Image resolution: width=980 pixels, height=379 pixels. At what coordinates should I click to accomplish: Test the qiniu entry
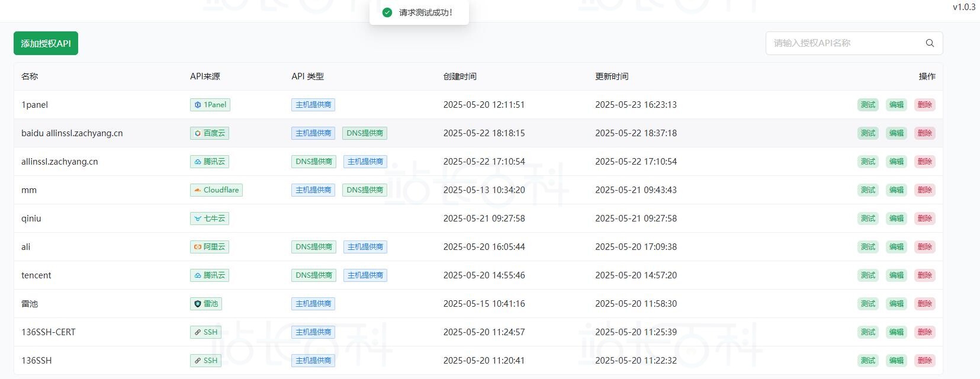coord(868,219)
